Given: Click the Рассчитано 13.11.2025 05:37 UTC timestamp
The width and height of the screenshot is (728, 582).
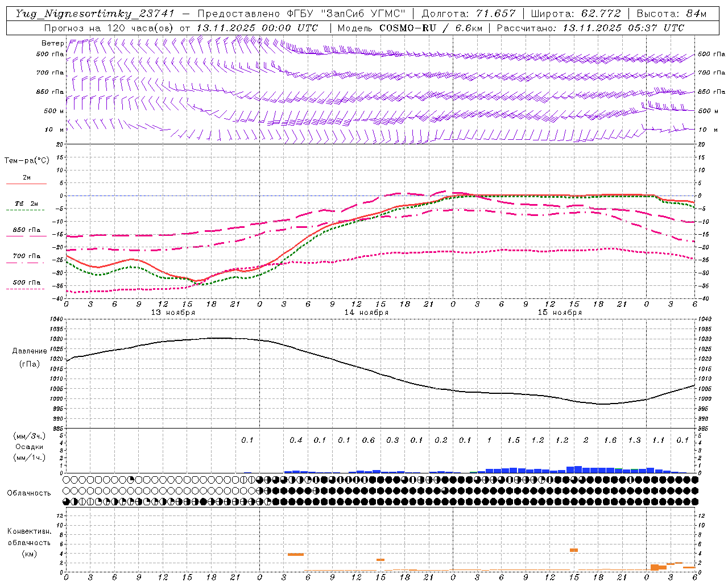Looking at the screenshot, I should (x=590, y=28).
